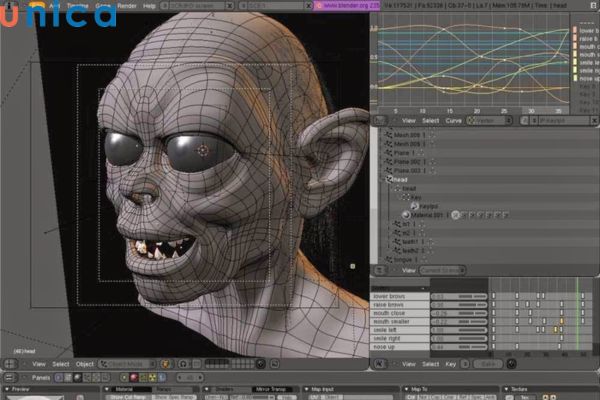Screen dimensions: 600x400
Task: Open the Editing context buttons
Action: click(x=96, y=378)
